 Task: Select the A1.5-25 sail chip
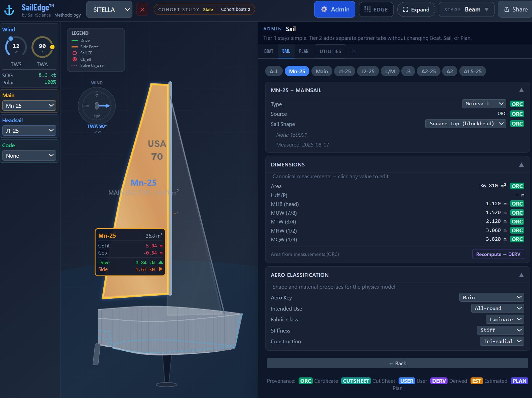[x=473, y=71]
